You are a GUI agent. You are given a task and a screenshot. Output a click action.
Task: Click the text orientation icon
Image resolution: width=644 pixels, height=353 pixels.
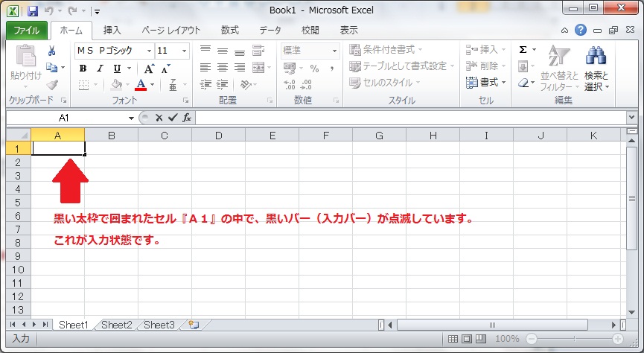(x=246, y=85)
